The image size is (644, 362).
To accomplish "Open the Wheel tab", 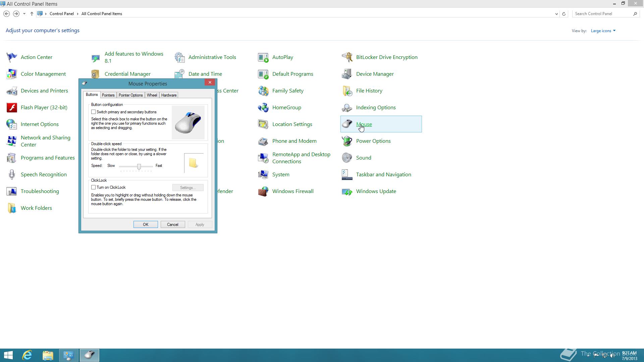I will point(152,95).
